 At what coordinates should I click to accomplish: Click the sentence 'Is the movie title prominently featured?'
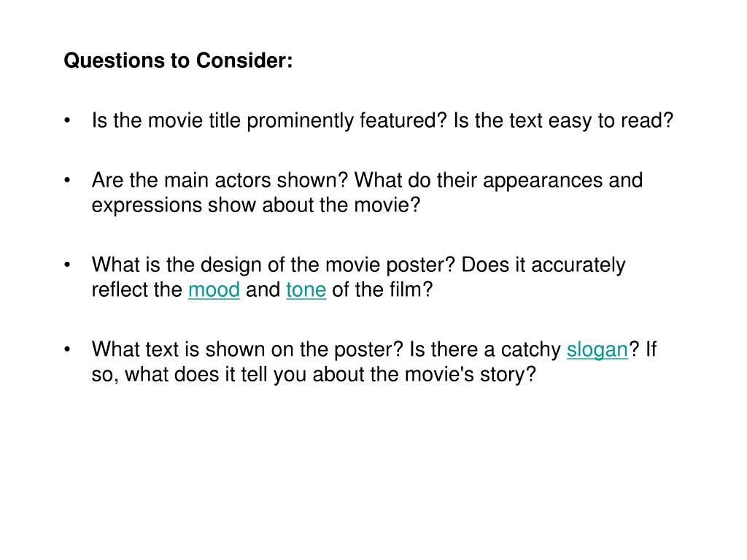[x=270, y=120]
